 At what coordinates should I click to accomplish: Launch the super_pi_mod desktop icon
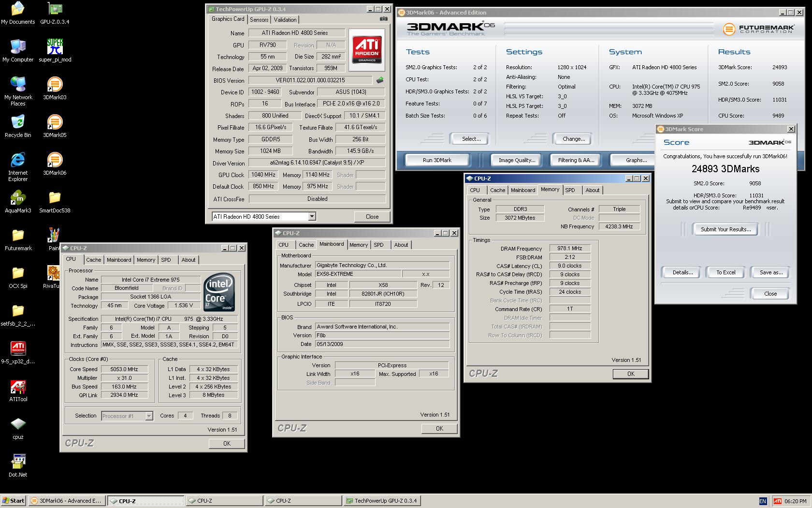point(55,51)
